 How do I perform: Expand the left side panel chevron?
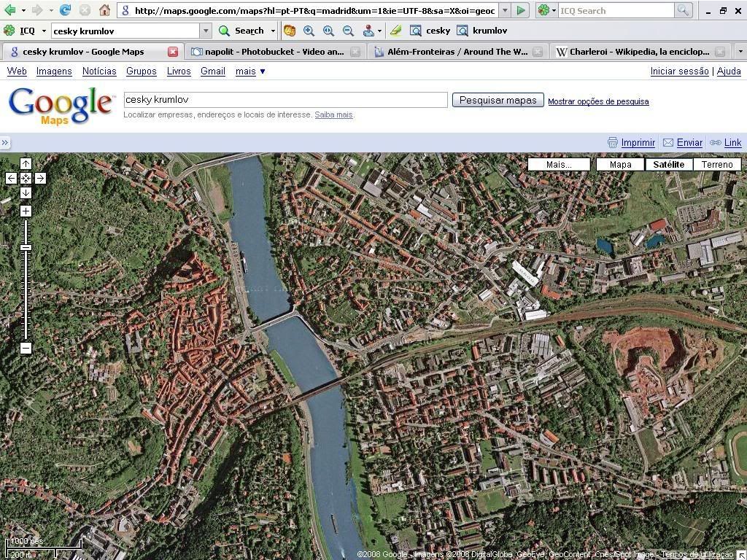(5, 143)
